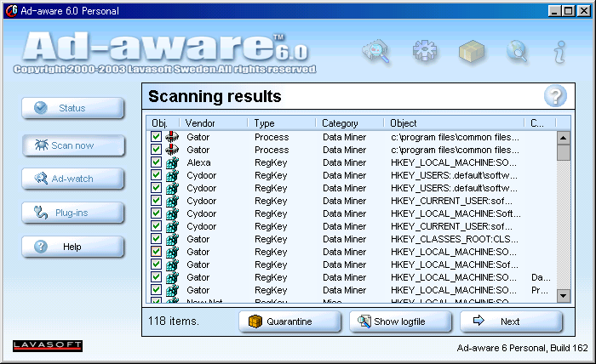Click 'Ad-aware 6 Personal, Build 162' text
The width and height of the screenshot is (596, 364).
(522, 348)
